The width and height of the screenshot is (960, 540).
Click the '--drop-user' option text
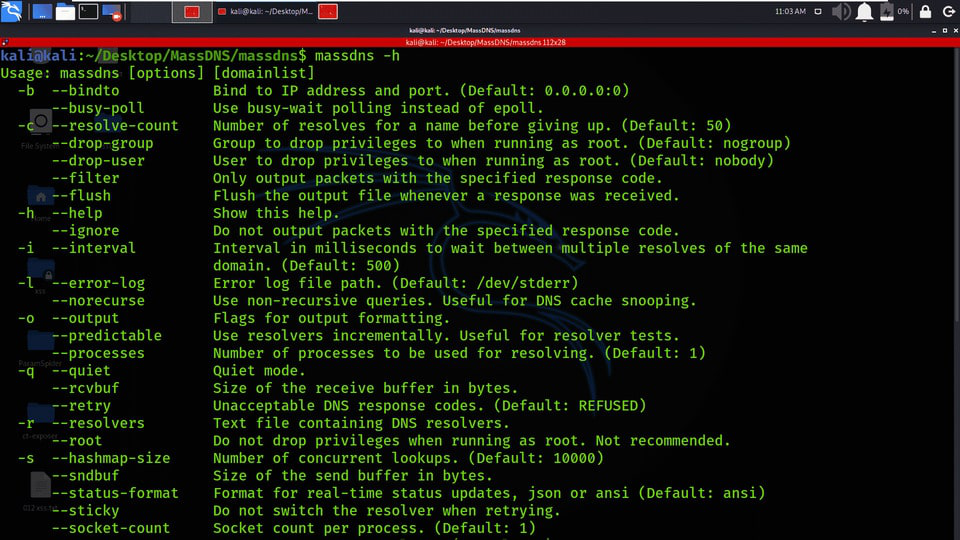pos(98,160)
